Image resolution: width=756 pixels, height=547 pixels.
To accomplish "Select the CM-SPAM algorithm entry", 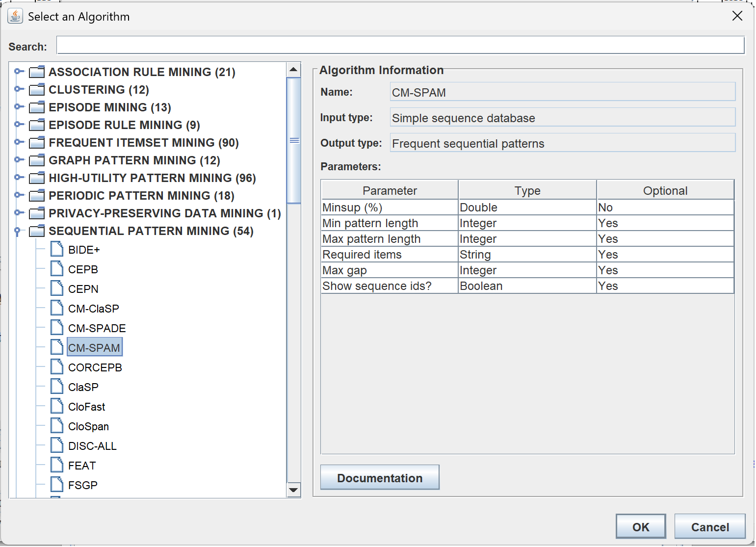I will point(94,347).
